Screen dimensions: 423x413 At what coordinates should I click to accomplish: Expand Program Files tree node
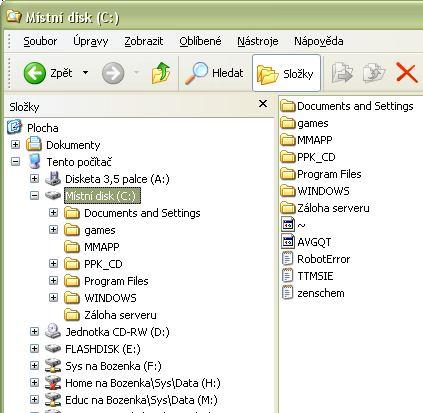[53, 281]
